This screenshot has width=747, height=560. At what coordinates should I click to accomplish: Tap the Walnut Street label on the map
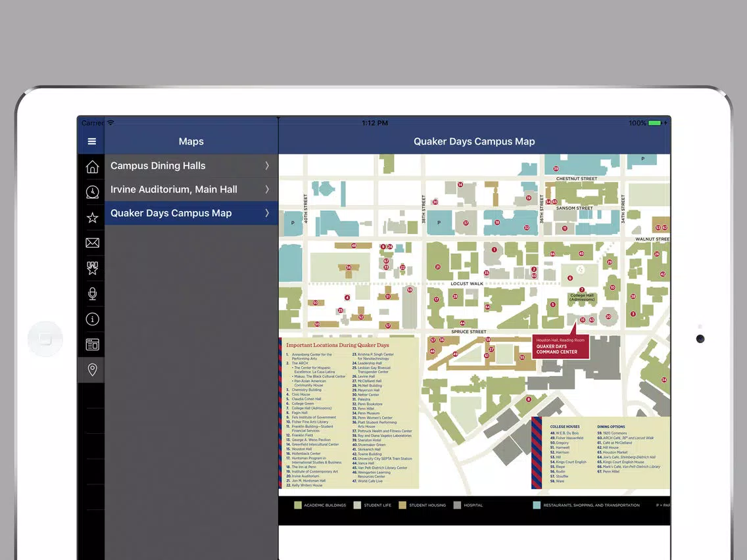click(652, 239)
